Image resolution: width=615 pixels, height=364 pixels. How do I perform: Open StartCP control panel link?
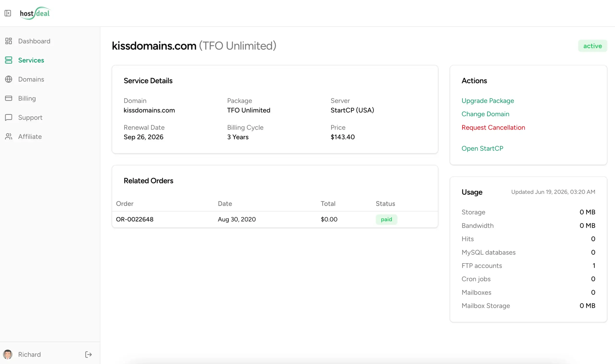[x=482, y=148]
